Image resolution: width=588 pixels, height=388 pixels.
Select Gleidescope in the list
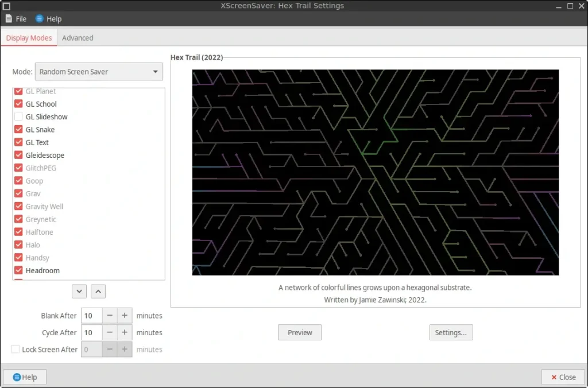[x=45, y=155]
